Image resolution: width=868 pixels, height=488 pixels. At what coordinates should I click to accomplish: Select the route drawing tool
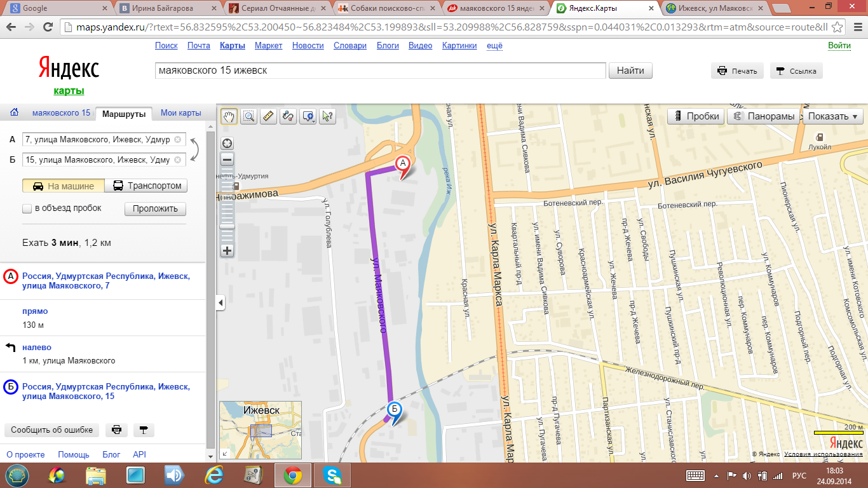(x=288, y=116)
